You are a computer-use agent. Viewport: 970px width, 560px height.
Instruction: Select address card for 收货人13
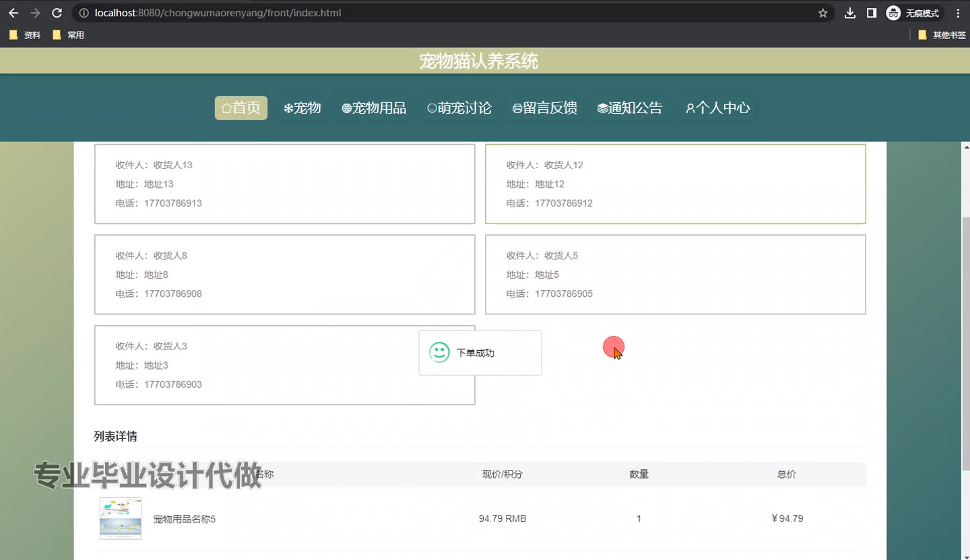285,184
